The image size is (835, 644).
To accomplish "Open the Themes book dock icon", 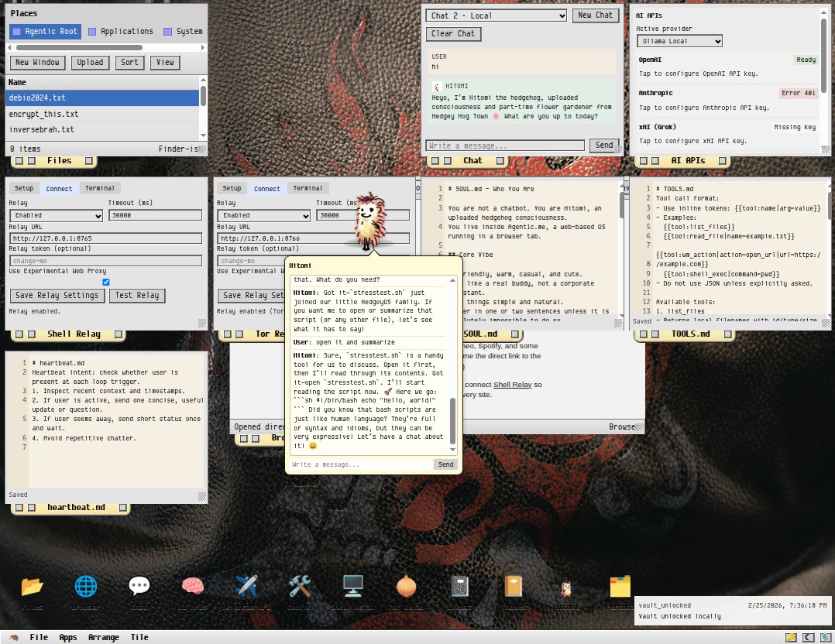I will [513, 587].
